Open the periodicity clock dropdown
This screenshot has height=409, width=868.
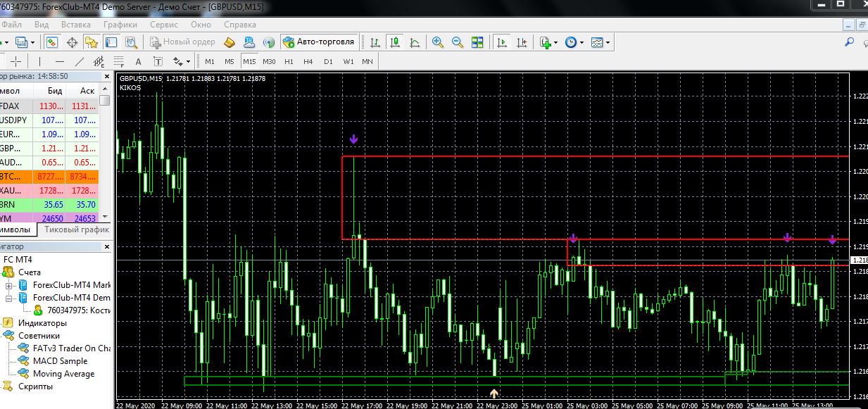coord(572,42)
